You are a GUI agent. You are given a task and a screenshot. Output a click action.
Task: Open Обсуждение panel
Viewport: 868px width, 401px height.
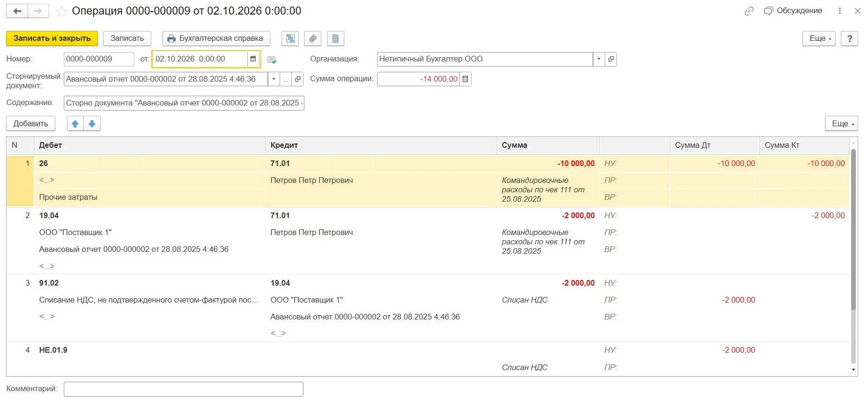793,11
